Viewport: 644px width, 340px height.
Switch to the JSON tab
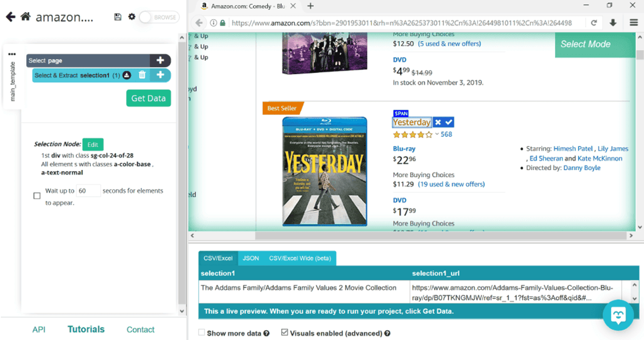point(251,258)
